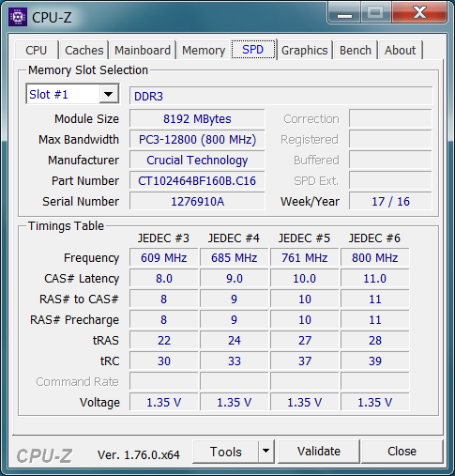Go to the Mainboard tab
The width and height of the screenshot is (455, 476).
143,51
